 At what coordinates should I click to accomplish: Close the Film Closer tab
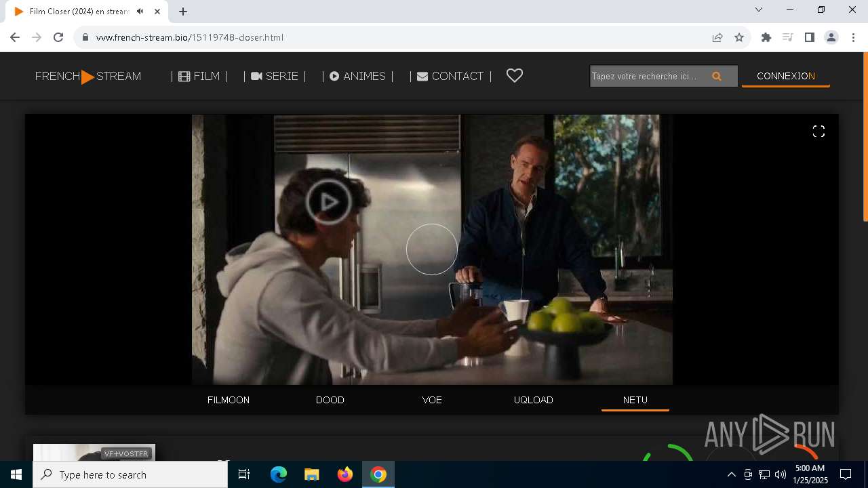point(157,12)
